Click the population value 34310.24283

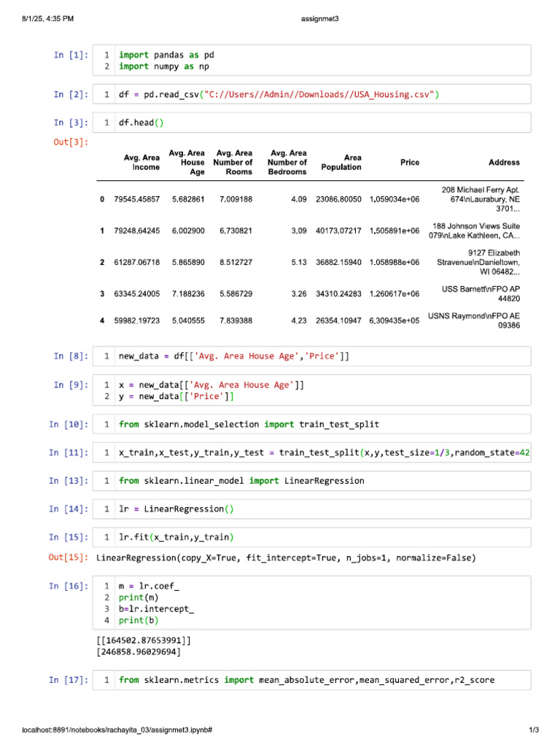(x=338, y=293)
